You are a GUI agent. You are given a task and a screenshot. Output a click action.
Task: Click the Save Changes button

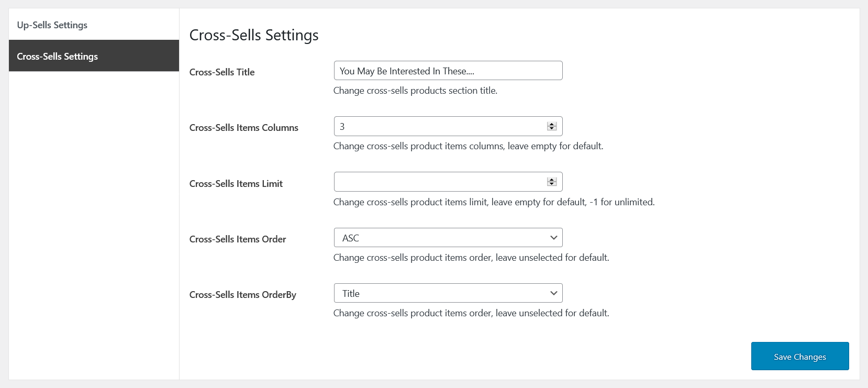[x=799, y=357]
